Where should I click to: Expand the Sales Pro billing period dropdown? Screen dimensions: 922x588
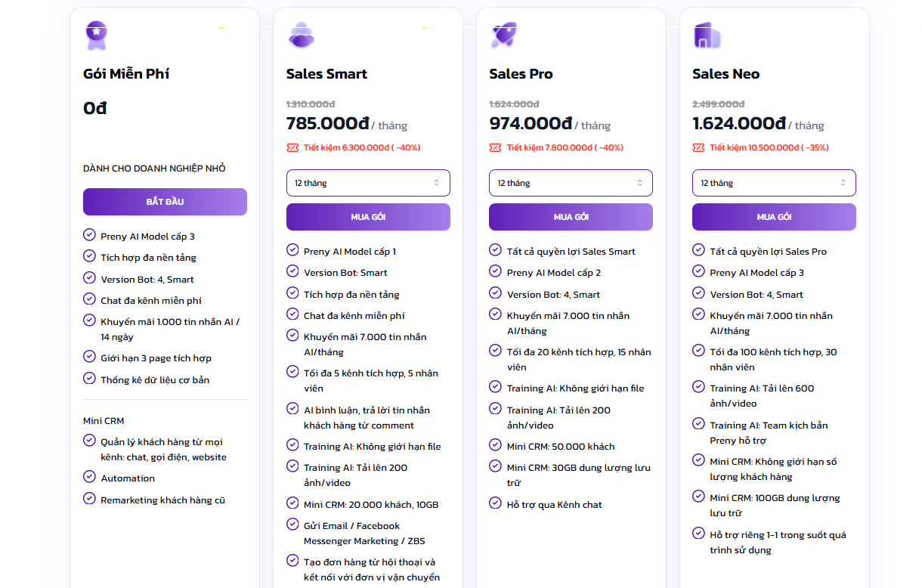click(571, 183)
